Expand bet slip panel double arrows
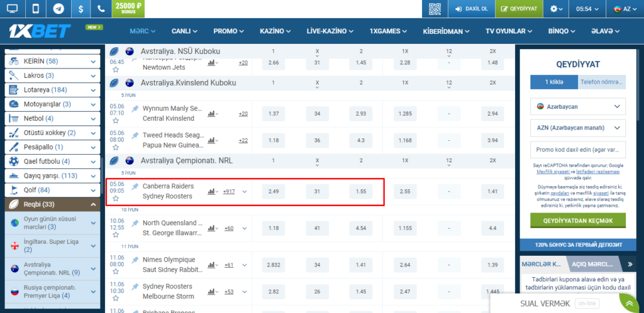The width and height of the screenshot is (644, 313). pyautogui.click(x=629, y=264)
